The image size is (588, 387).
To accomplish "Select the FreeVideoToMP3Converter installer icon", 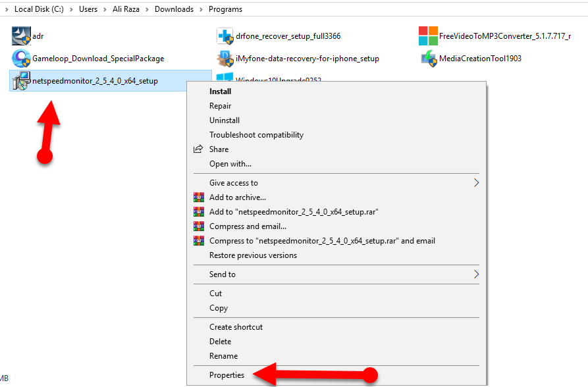I will click(x=429, y=36).
